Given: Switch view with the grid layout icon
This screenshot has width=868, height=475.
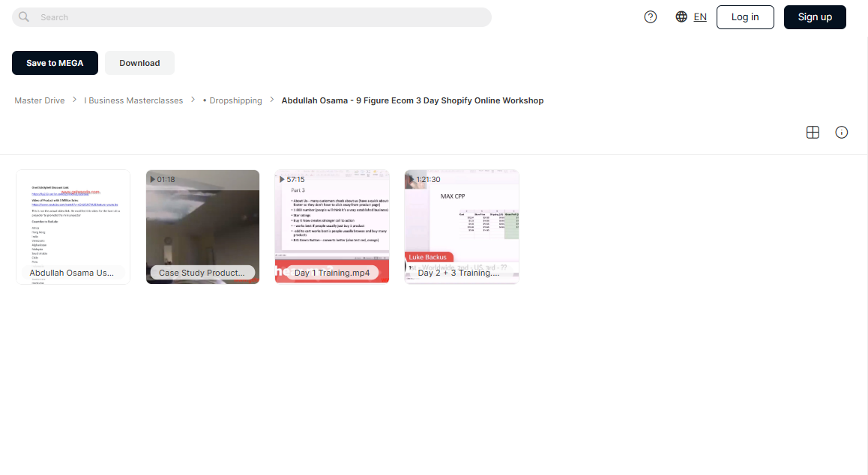Looking at the screenshot, I should tap(813, 133).
